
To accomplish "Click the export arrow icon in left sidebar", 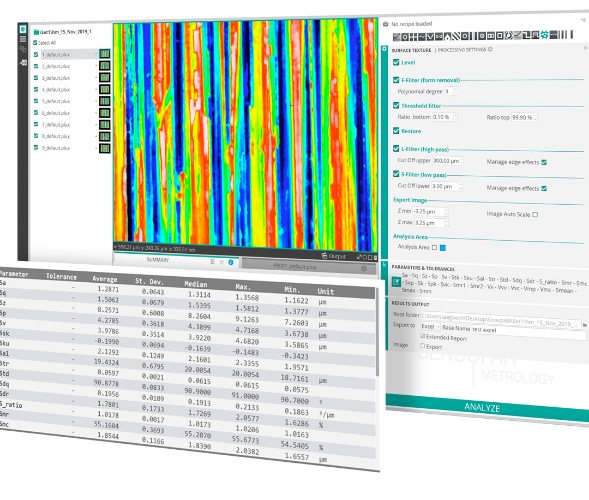I will (x=23, y=63).
